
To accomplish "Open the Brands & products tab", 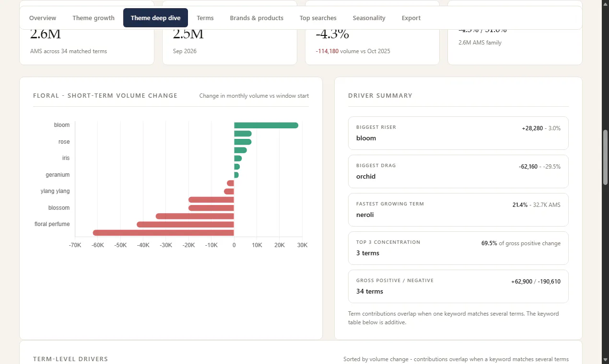I will (257, 18).
